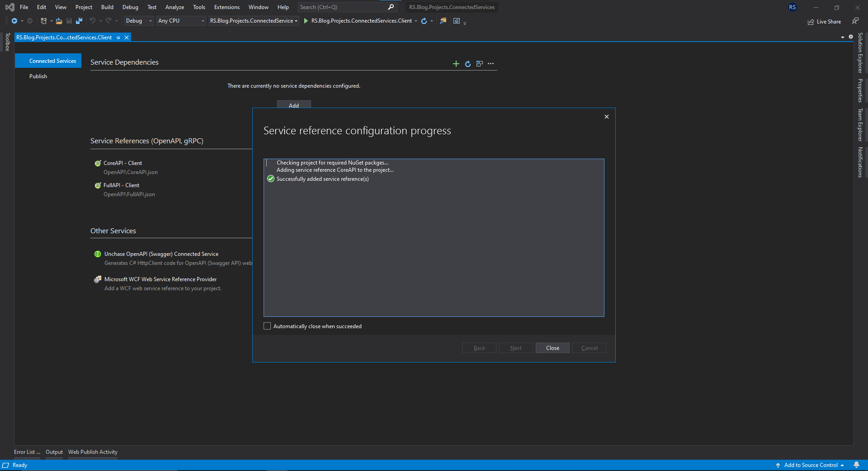This screenshot has height=471, width=868.
Task: Open the Debug configuration dropdown
Action: (x=139, y=21)
